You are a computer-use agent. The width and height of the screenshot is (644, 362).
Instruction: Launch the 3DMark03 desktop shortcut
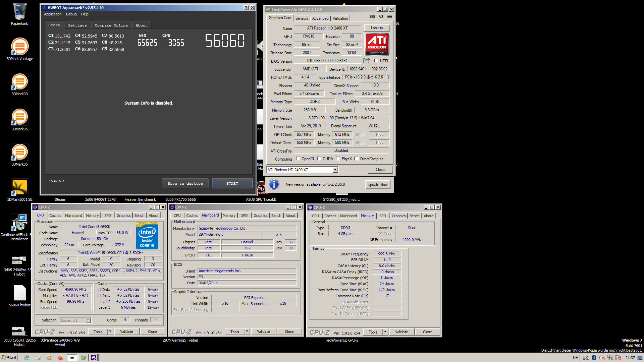pyautogui.click(x=19, y=84)
